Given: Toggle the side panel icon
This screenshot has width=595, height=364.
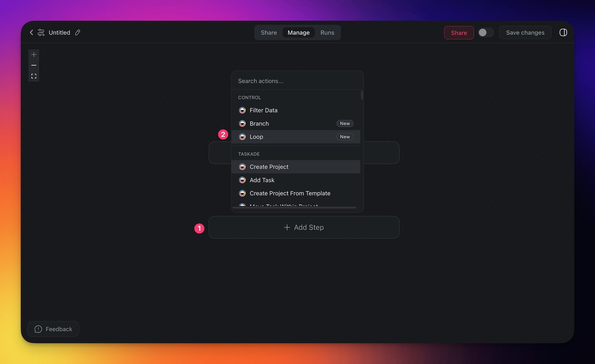Looking at the screenshot, I should point(563,33).
